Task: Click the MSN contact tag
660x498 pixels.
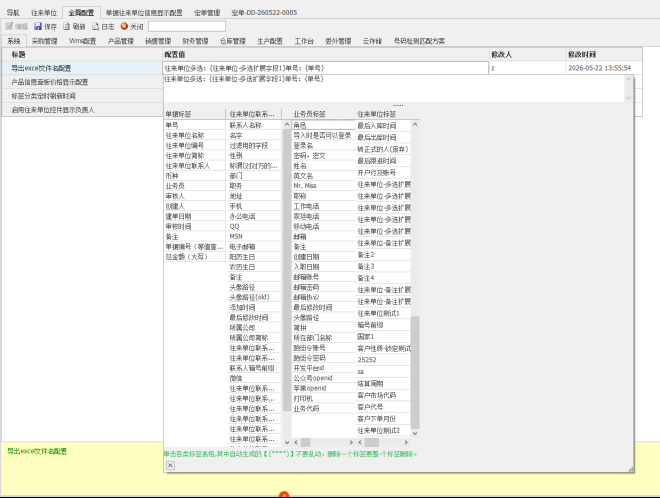Action: 254,236
